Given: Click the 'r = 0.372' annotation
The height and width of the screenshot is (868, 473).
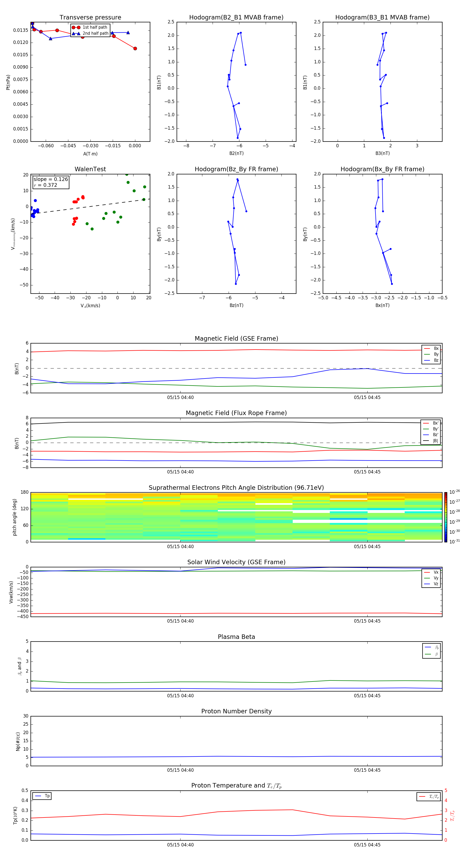Looking at the screenshot, I should [x=45, y=185].
